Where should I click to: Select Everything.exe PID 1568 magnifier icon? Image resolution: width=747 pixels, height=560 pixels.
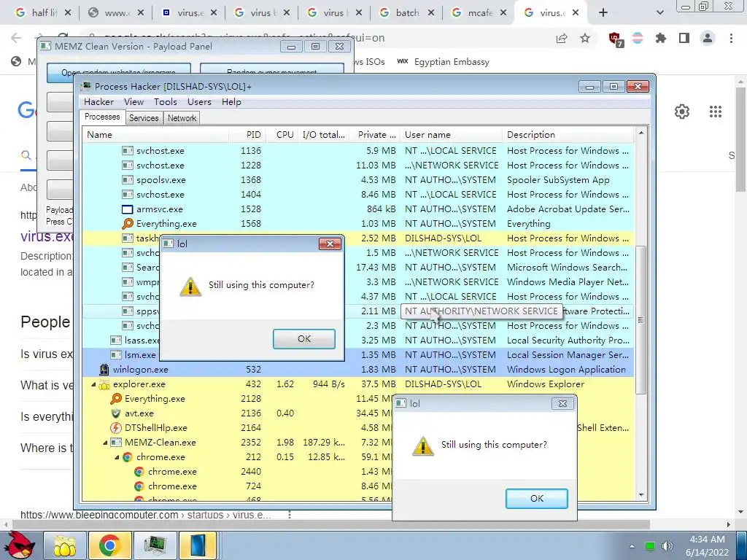[x=127, y=223]
